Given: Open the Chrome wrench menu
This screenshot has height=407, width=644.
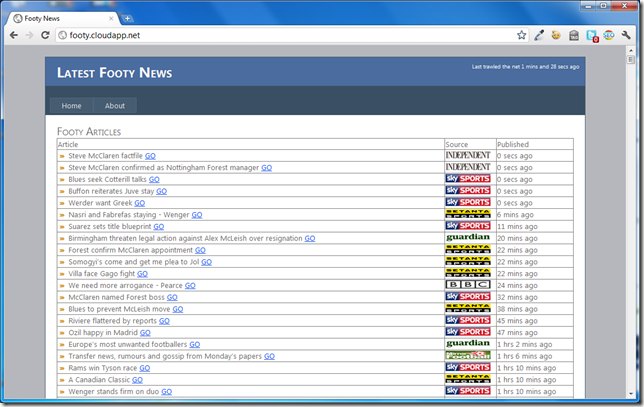Looking at the screenshot, I should [x=626, y=35].
